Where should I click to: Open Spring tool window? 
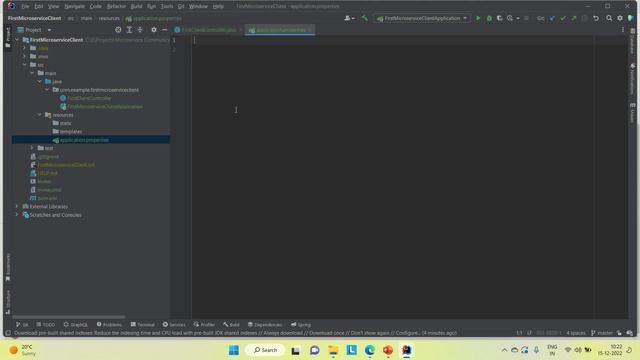(x=301, y=324)
